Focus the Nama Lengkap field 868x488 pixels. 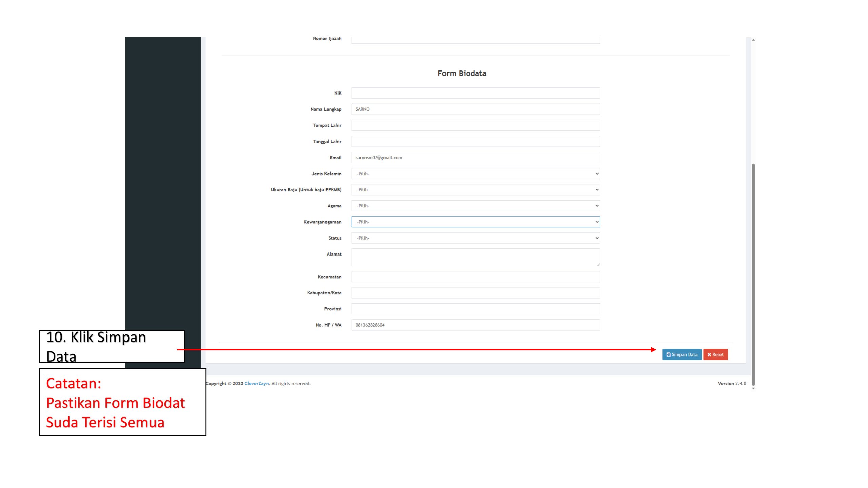(475, 109)
